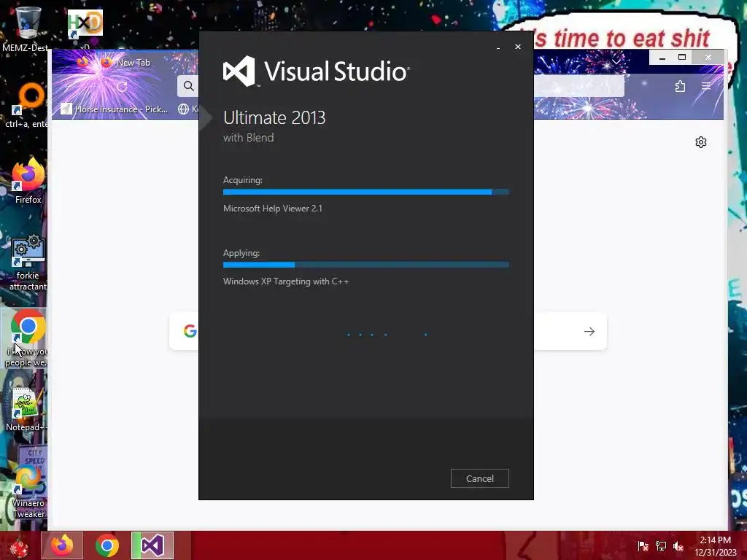Open the Recycle Bin desktop icon
The image size is (747, 560).
coord(27,29)
